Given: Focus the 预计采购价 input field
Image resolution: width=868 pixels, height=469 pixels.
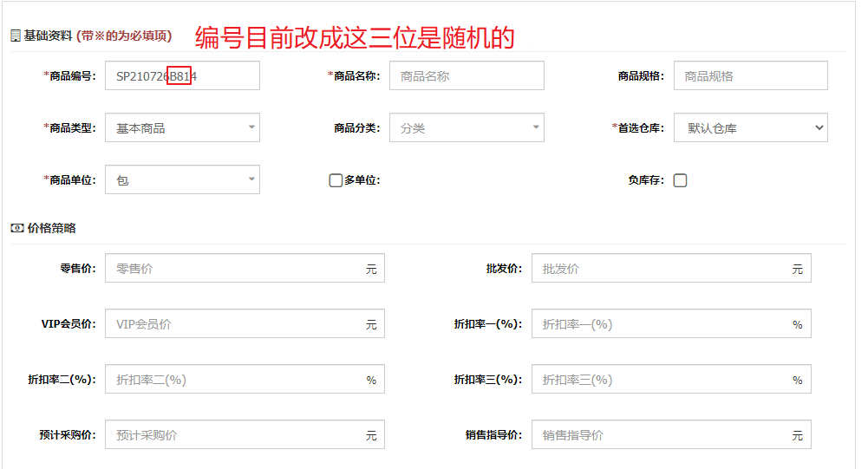Looking at the screenshot, I should click(x=245, y=434).
